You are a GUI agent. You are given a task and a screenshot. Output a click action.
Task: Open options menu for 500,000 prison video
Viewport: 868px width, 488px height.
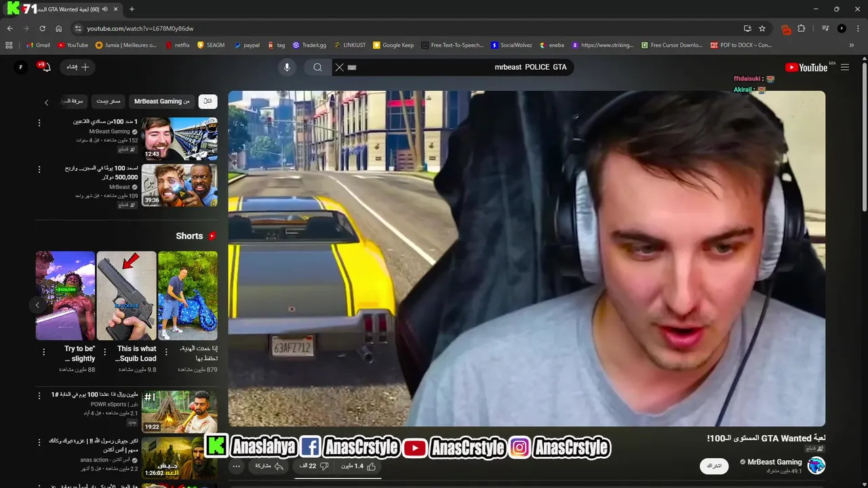[x=39, y=169]
